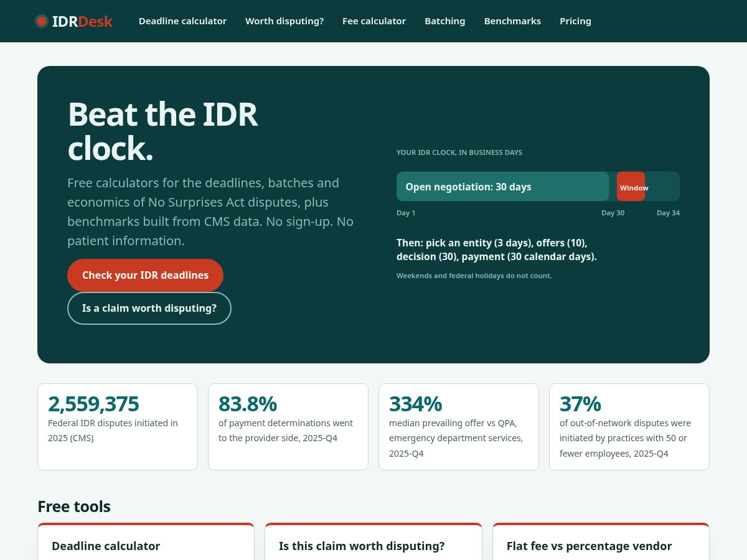
Task: Click the 2,559,375 disputes statistic
Action: point(93,404)
